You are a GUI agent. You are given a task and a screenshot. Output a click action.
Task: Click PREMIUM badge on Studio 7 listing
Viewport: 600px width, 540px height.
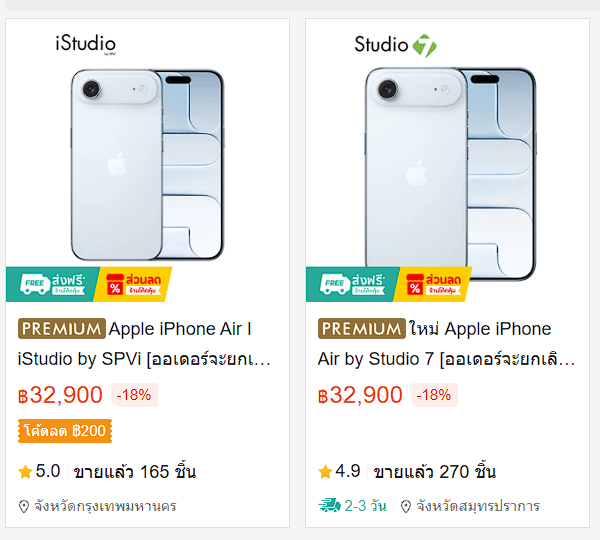[x=361, y=329]
